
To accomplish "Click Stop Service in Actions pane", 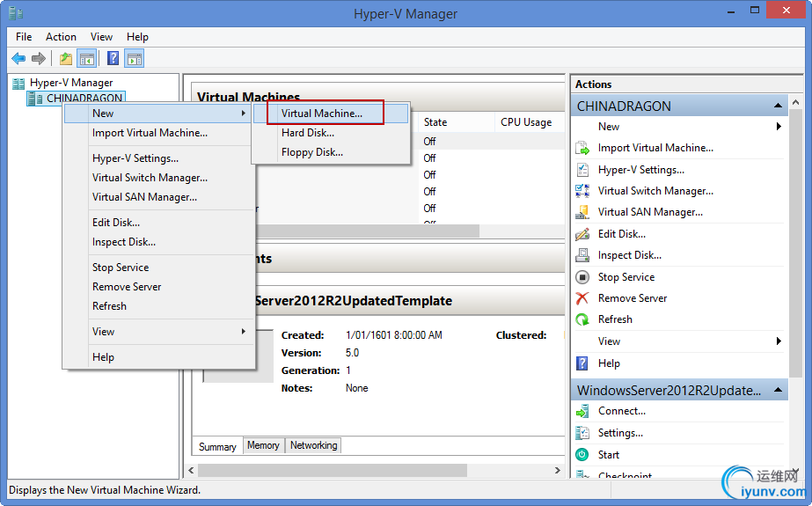I will [x=626, y=277].
